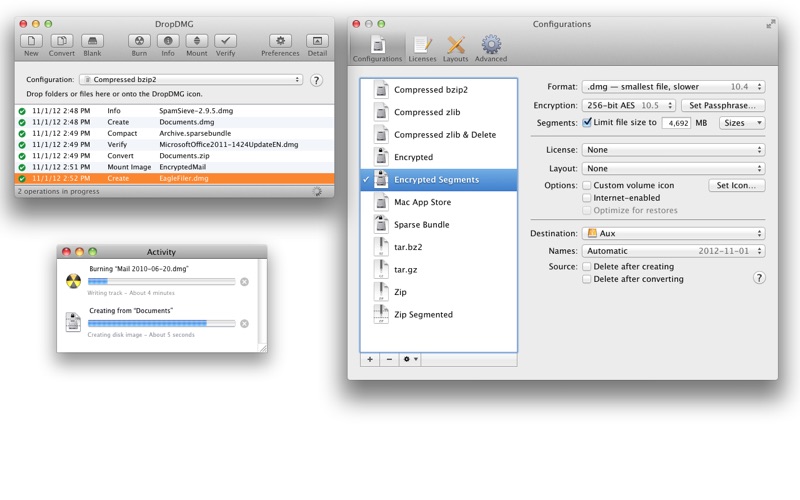Screen dimensions: 800x500
Task: Open the Configuration Compressed bzip2 popup
Action: [x=190, y=79]
